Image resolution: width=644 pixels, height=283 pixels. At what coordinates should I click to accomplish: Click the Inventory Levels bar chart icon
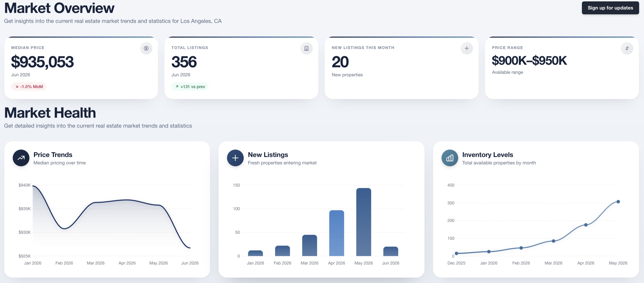point(450,158)
